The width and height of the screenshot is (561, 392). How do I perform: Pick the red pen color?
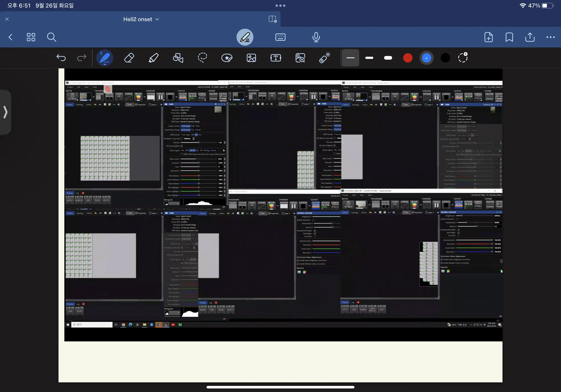(408, 58)
